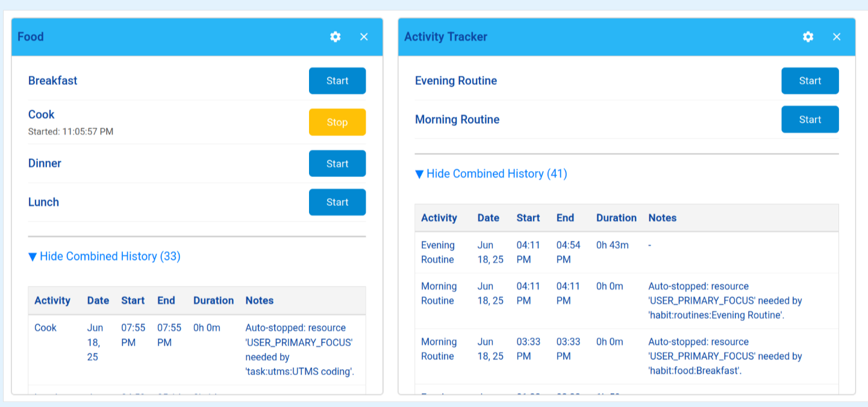Start the Morning Routine
Screen dimensions: 868x407
pos(810,120)
